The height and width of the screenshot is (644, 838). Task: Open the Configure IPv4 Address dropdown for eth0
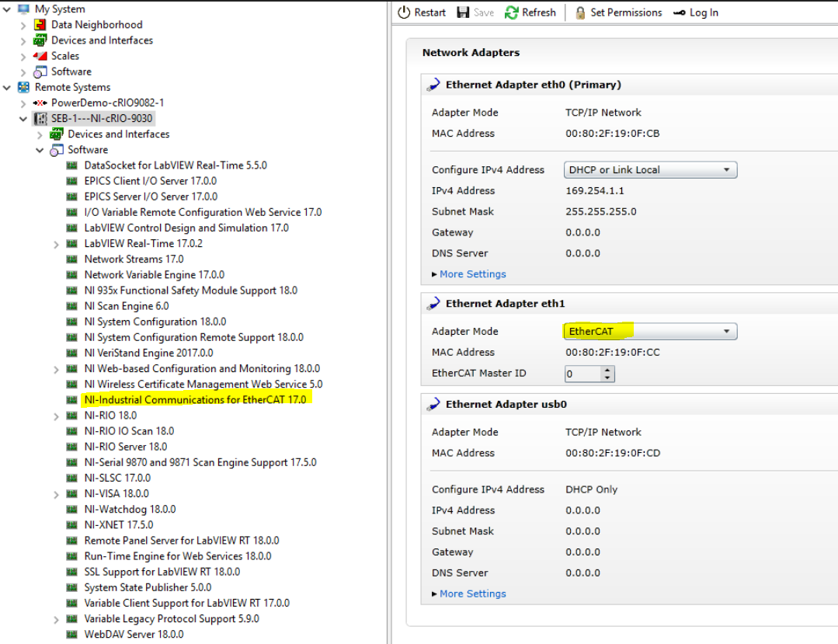(650, 170)
